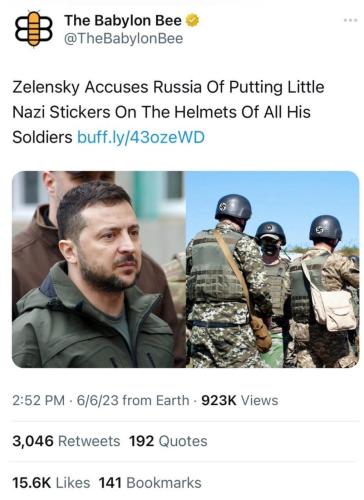Image resolution: width=364 pixels, height=500 pixels.
Task: View the 923K Views analytics
Action: click(240, 400)
